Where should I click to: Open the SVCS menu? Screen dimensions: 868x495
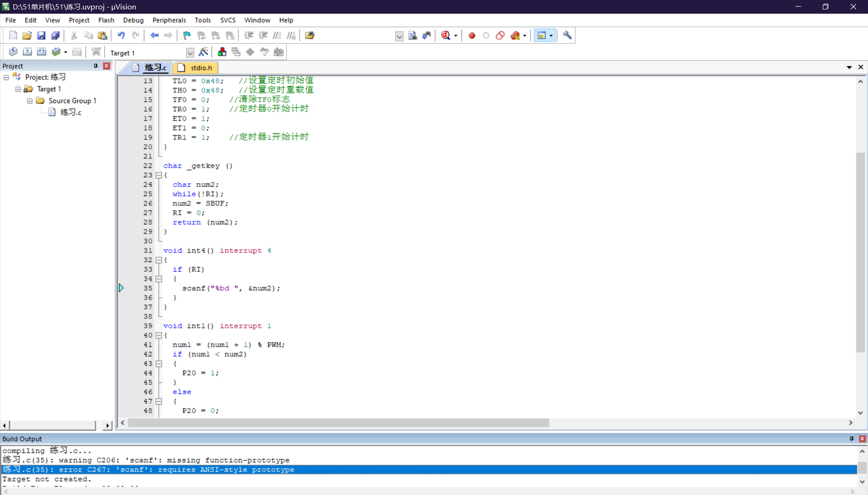point(228,20)
